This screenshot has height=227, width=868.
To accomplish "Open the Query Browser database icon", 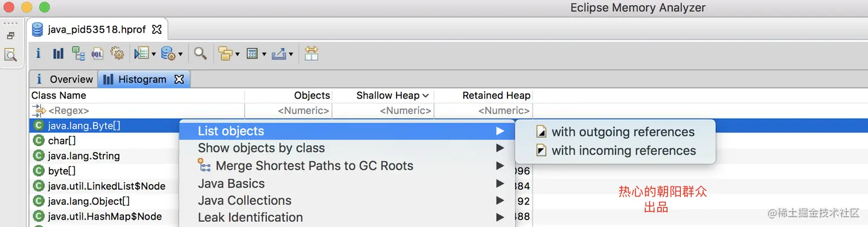I will point(168,53).
